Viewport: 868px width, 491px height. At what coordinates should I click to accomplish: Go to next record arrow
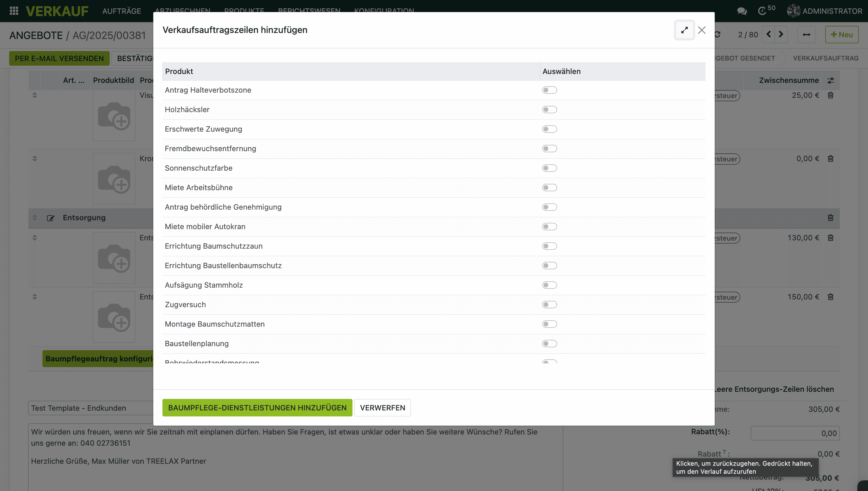pyautogui.click(x=781, y=34)
